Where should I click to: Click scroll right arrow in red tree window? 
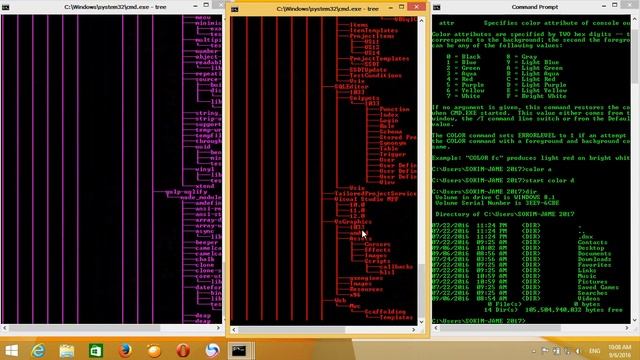tap(414, 330)
